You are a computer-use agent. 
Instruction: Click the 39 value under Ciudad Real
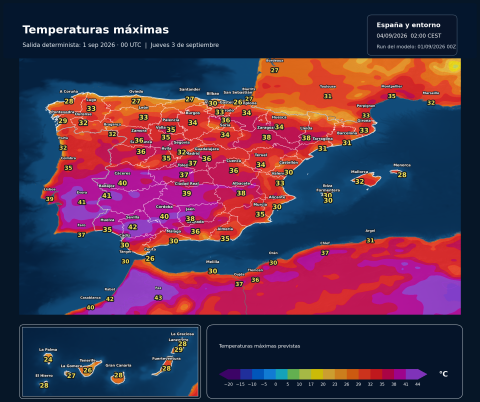point(187,194)
